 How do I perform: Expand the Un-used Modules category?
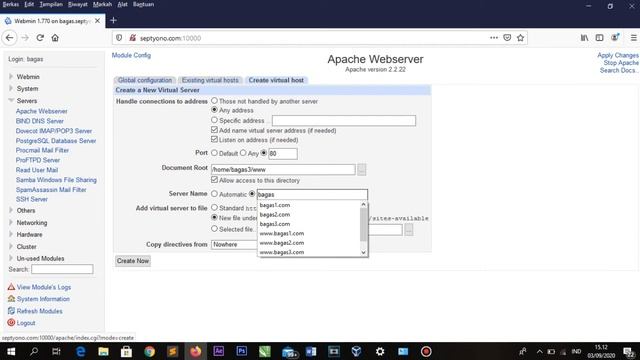click(11, 258)
